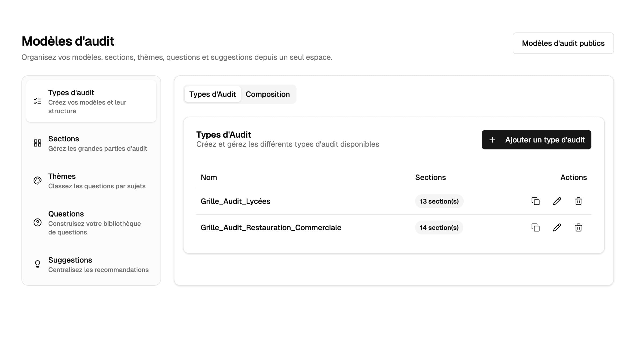Click the Questions help-circle icon
This screenshot has width=644, height=338.
tap(38, 222)
